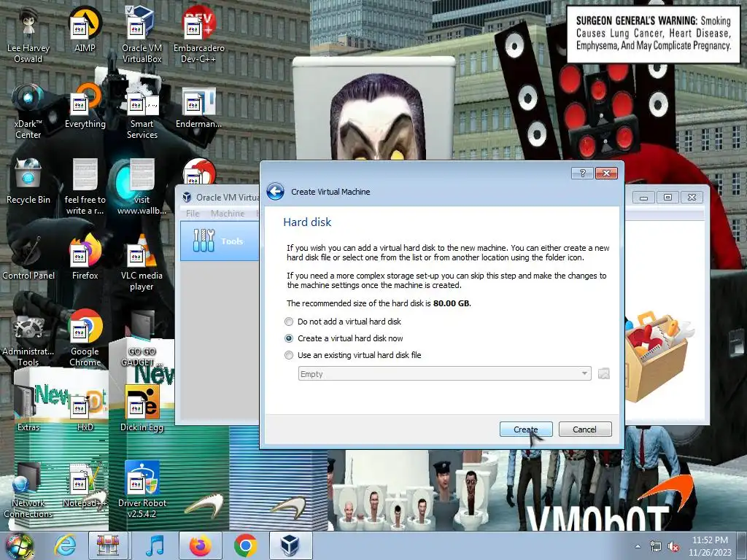
Task: Click the Create button in the dialog
Action: tap(526, 429)
